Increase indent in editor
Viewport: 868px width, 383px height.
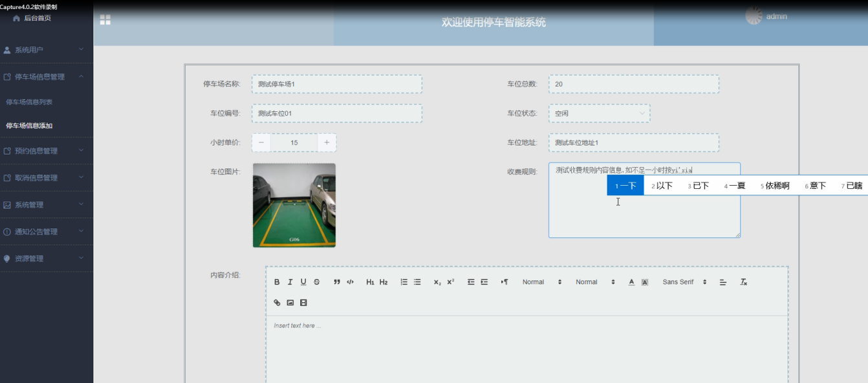click(x=484, y=282)
